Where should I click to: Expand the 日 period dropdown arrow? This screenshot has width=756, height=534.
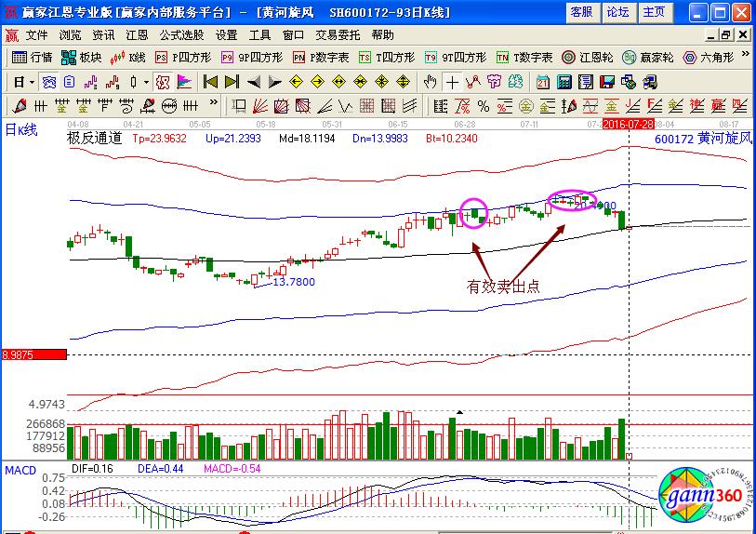click(x=32, y=82)
